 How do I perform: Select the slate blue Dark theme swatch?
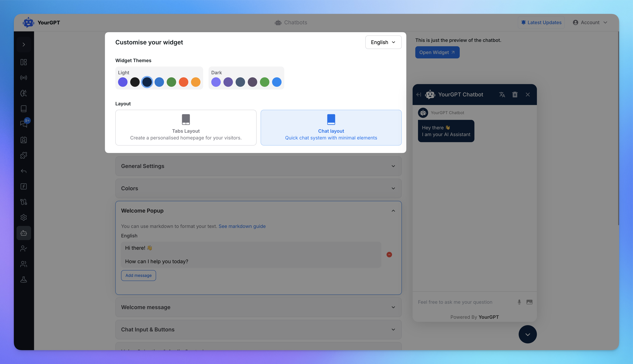pos(240,82)
